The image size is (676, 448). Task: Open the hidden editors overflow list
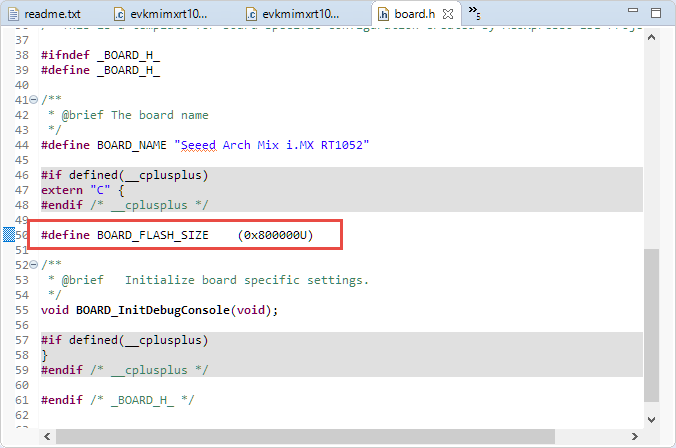[475, 13]
